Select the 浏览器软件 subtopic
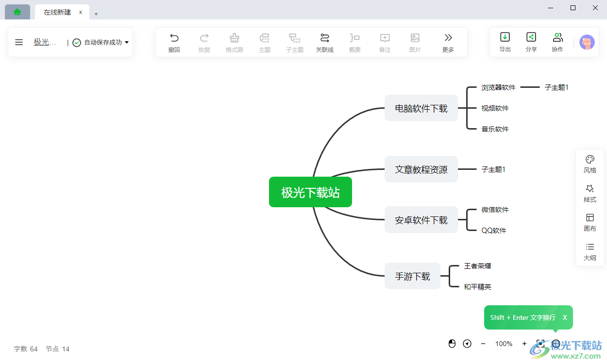607x364 pixels. coord(498,87)
